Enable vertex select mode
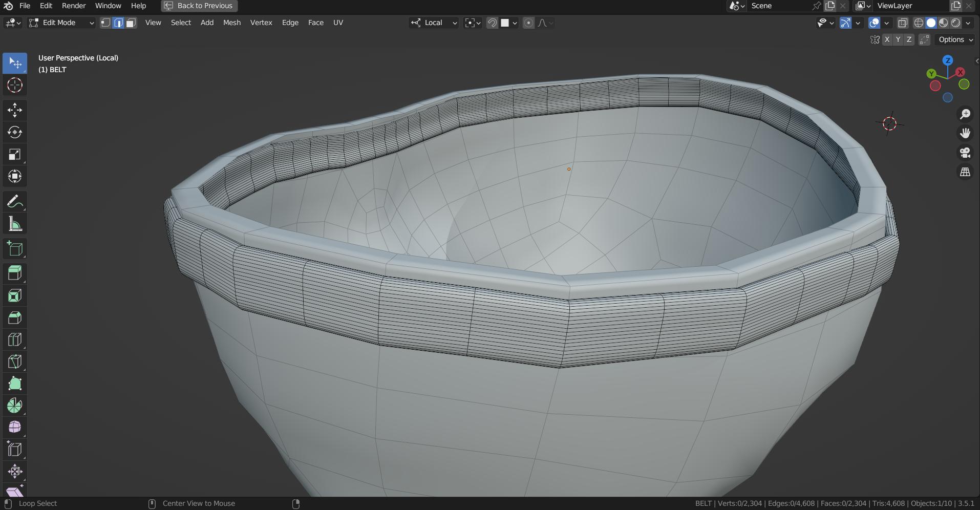The image size is (980, 510). [105, 23]
